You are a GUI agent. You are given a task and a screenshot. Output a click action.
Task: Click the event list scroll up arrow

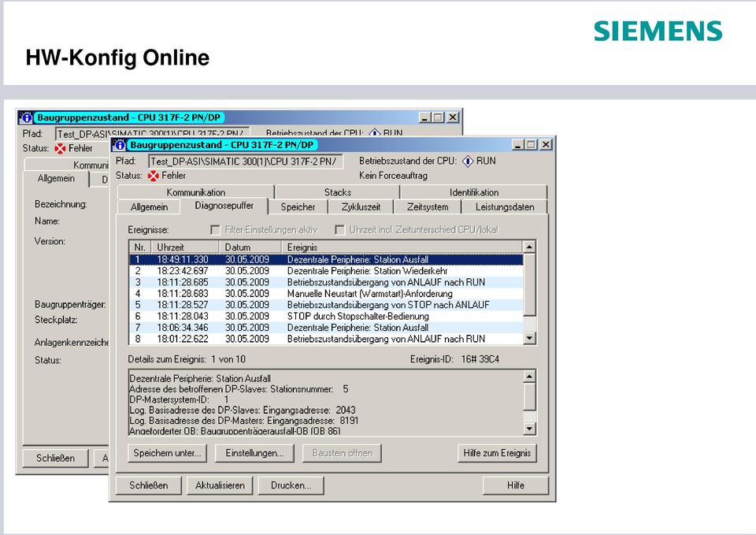529,247
